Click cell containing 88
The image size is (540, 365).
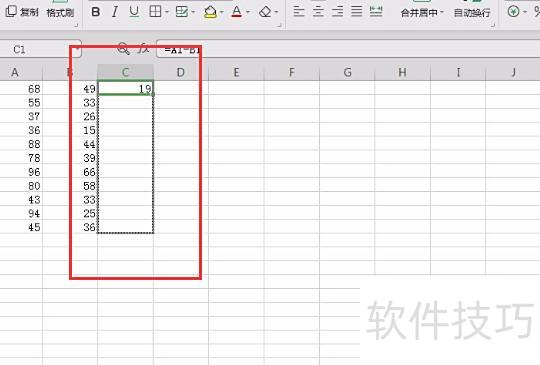pos(21,144)
